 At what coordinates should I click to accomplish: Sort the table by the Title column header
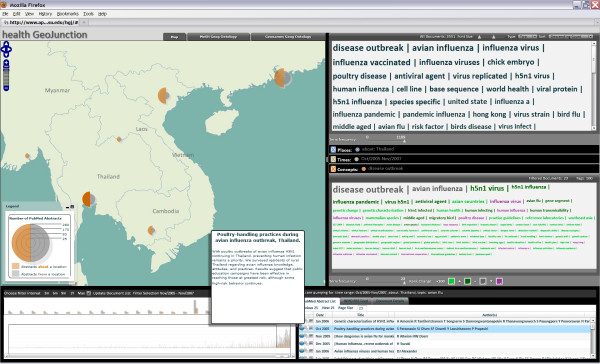tap(361, 315)
